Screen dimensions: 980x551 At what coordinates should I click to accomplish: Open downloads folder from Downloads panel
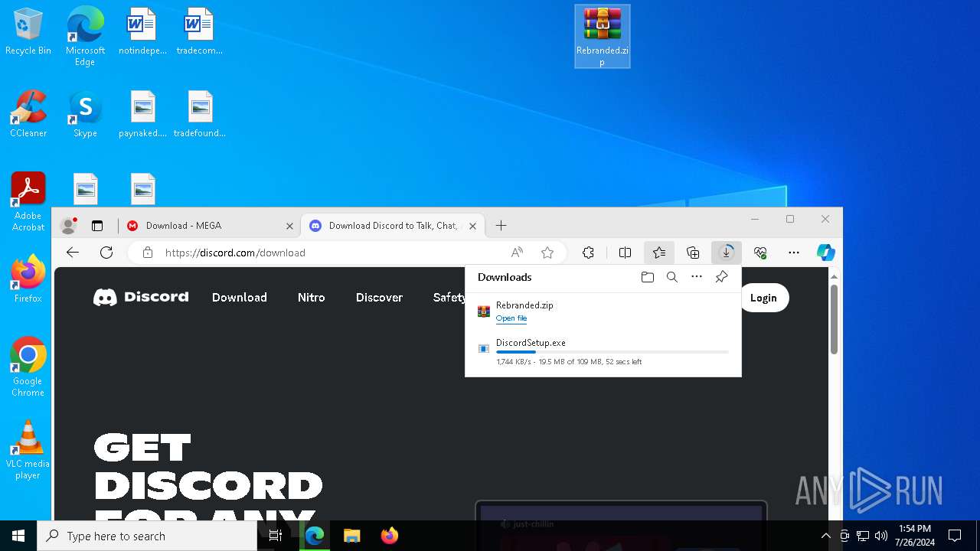click(x=648, y=277)
